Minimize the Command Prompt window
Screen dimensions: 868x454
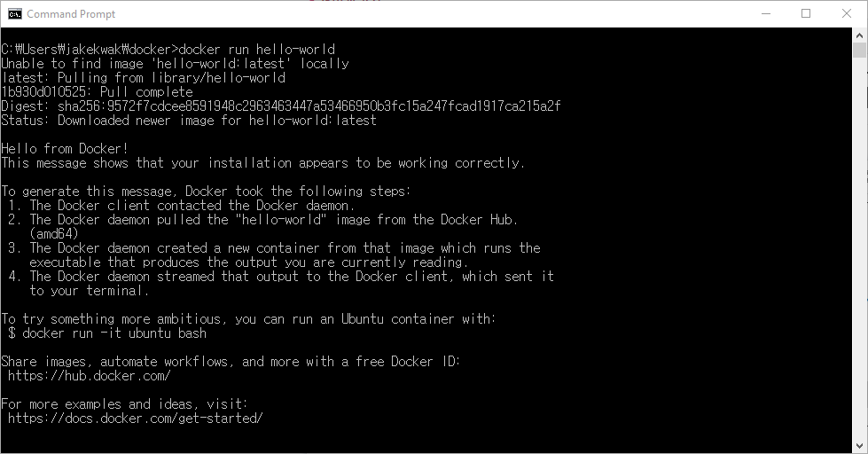(765, 13)
